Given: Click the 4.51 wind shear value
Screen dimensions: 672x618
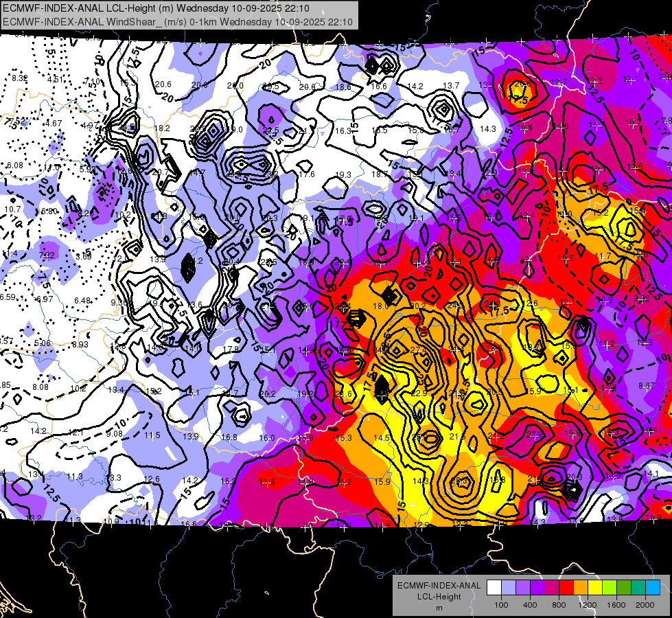Looking at the screenshot, I should tap(56, 80).
